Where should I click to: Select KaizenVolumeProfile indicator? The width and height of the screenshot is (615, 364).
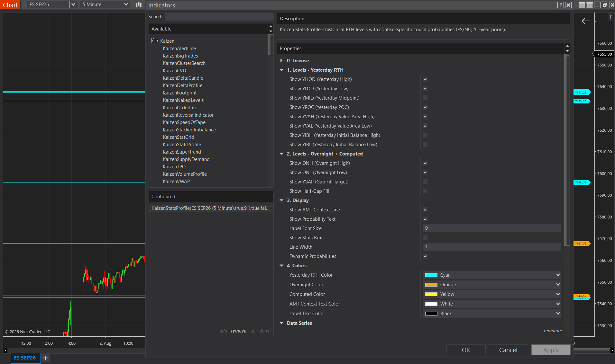(x=185, y=174)
